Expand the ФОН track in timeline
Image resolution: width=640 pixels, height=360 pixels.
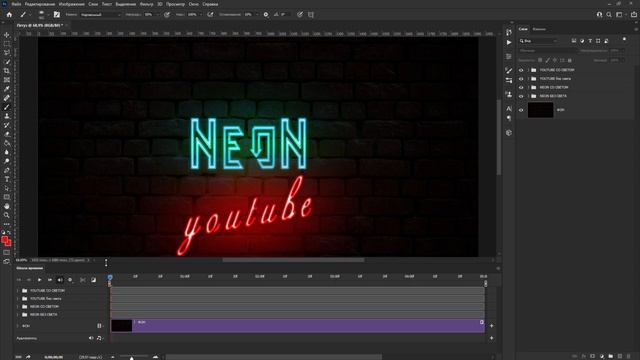[18, 326]
